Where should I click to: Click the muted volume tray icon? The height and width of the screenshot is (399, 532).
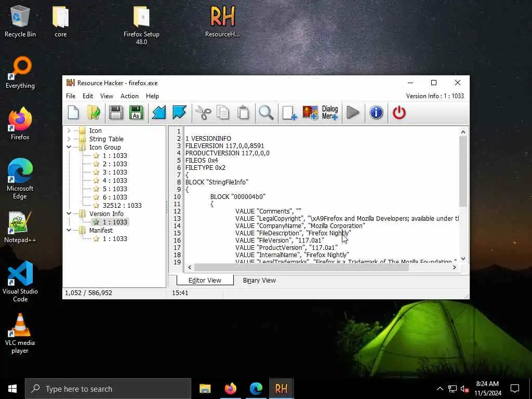tap(464, 389)
